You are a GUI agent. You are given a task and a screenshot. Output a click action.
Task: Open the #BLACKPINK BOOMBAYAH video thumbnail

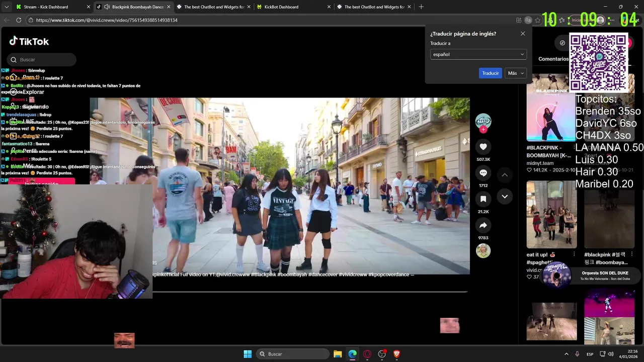(551, 107)
